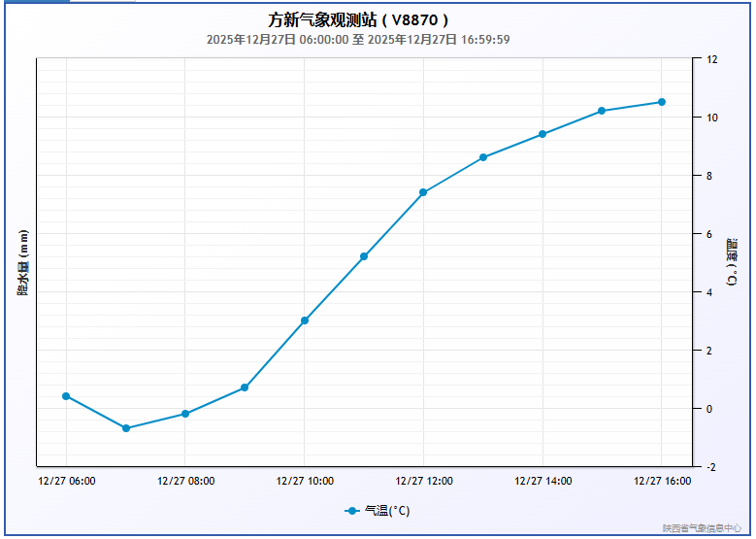Screen dimensions: 756x539
Task: Select the 15:00 temperature data point
Action: click(x=602, y=111)
